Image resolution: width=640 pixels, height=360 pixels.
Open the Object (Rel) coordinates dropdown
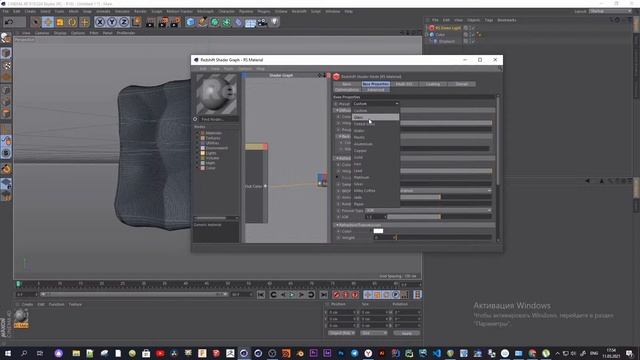[x=342, y=333]
